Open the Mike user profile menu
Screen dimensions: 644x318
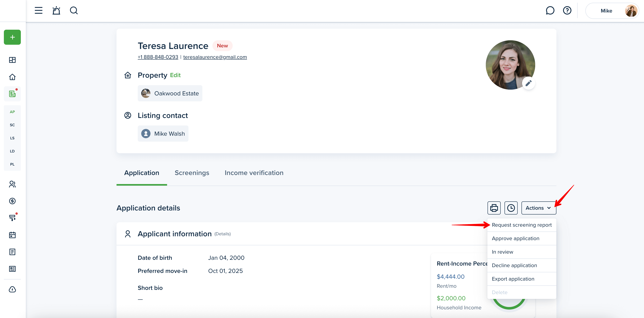(612, 11)
